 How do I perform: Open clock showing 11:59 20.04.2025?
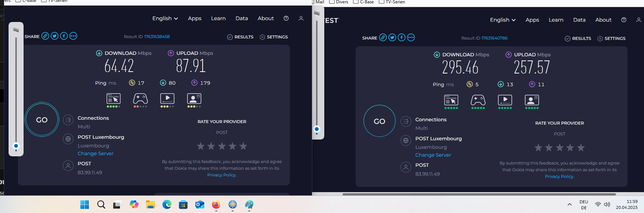(627, 204)
